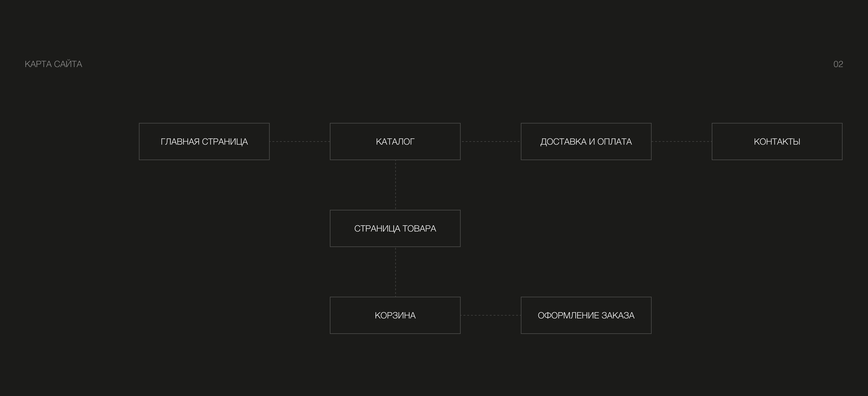Select dashed connector between ГЛАВНАЯ СТРАНИЦА and КАТАЛОГ
The image size is (868, 396).
299,142
